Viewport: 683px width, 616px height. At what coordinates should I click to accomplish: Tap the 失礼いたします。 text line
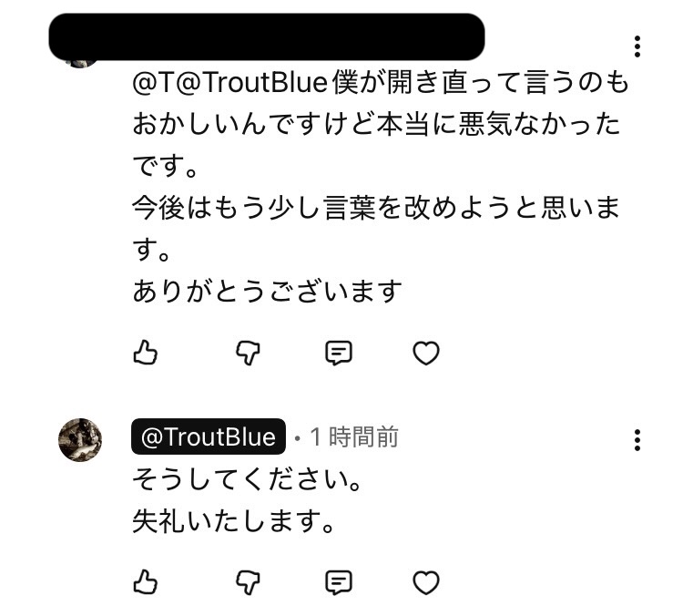click(x=229, y=523)
